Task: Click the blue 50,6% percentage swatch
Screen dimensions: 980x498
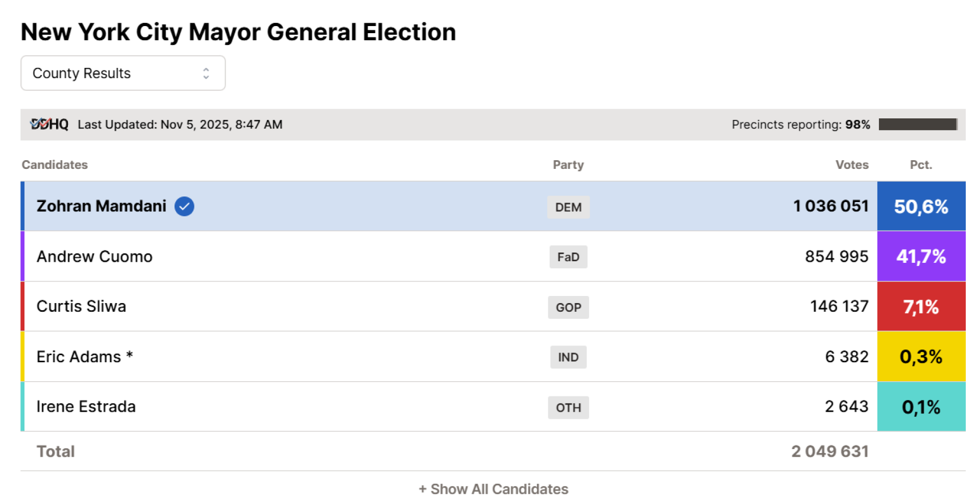Action: [x=921, y=206]
